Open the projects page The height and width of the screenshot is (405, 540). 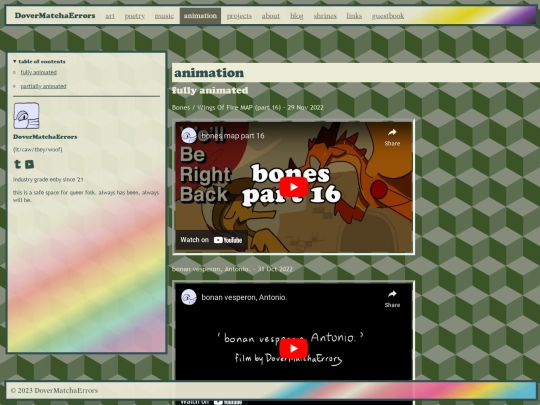239,16
